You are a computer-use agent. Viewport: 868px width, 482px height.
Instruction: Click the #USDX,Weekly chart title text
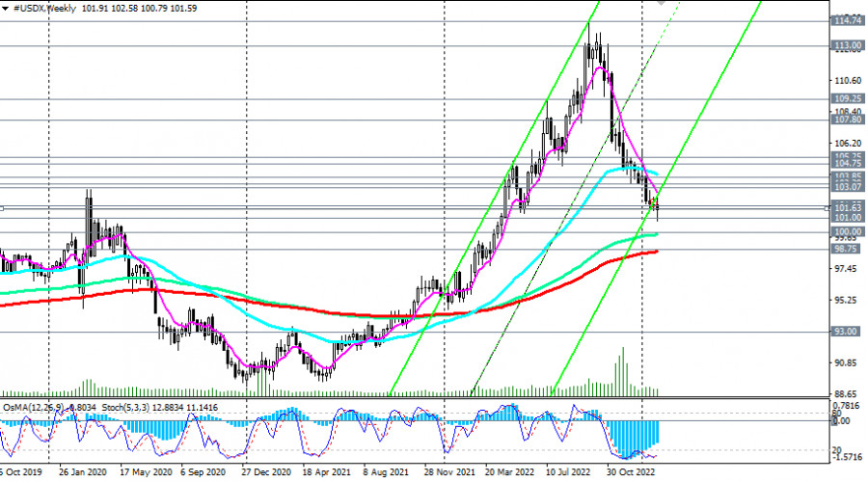pos(47,7)
